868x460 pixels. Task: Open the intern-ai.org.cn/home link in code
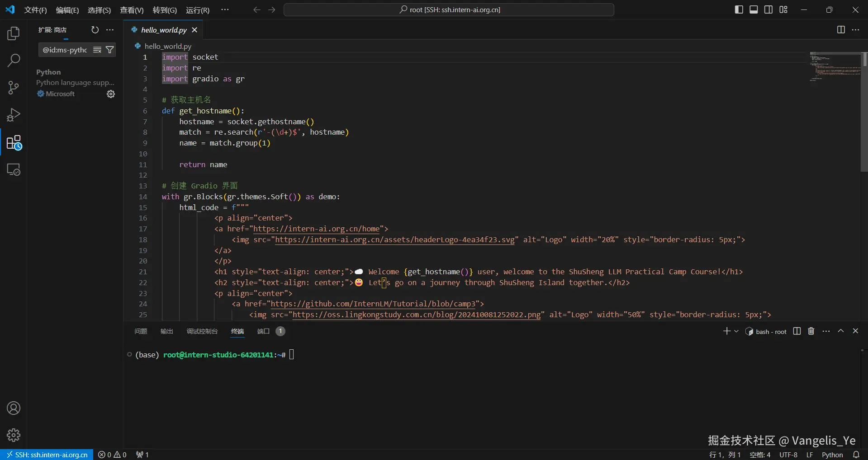point(316,229)
